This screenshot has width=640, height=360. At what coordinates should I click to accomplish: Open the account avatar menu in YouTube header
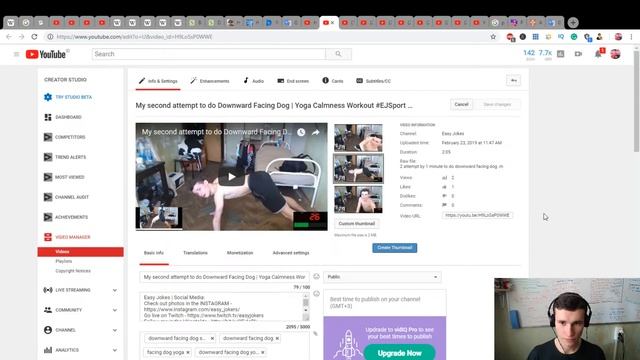click(x=615, y=54)
